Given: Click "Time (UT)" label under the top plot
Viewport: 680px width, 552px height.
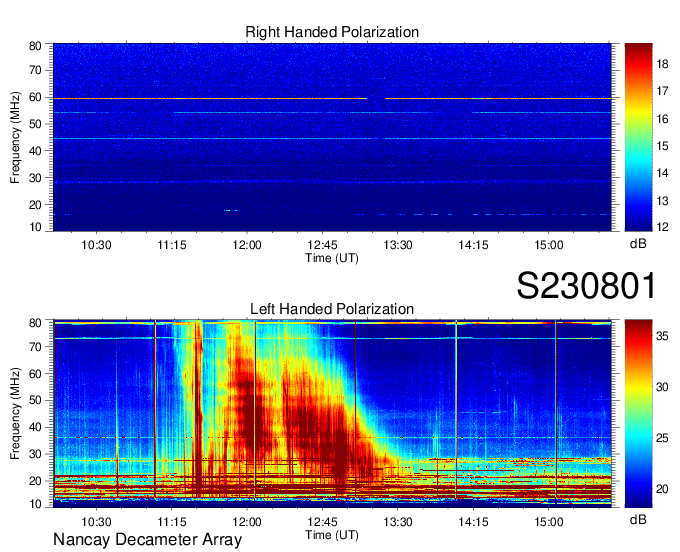Looking at the screenshot, I should (x=332, y=258).
